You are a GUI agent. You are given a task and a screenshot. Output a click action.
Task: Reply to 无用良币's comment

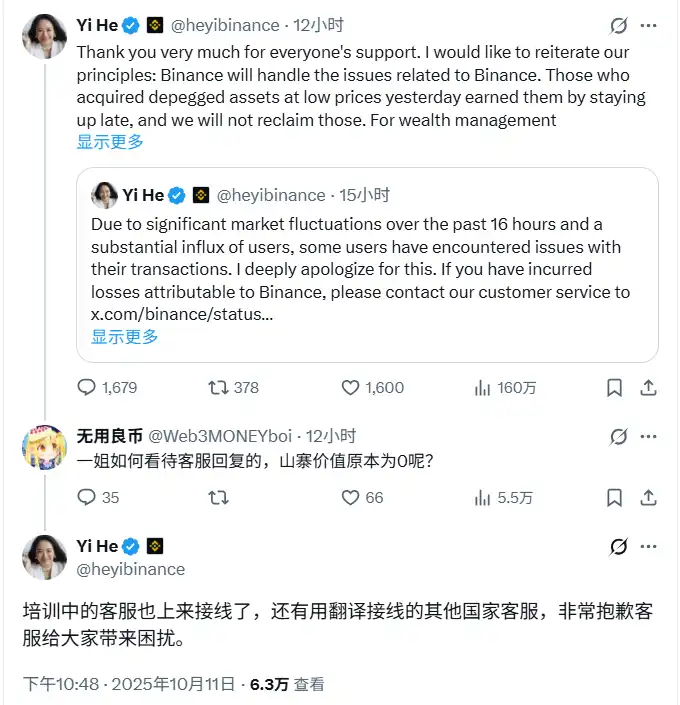[x=87, y=497]
